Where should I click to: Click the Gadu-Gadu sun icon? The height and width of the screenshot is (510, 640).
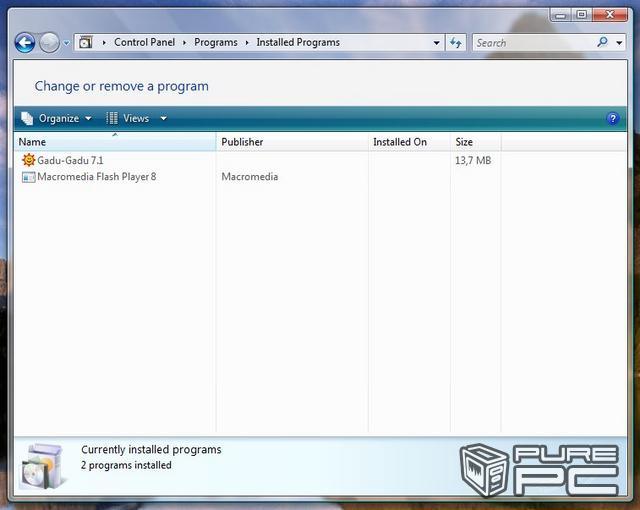tap(29, 160)
